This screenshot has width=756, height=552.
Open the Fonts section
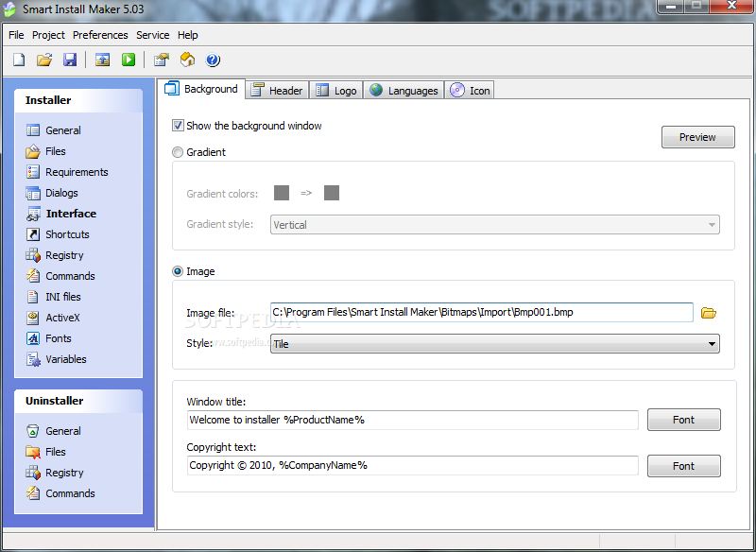coord(49,338)
